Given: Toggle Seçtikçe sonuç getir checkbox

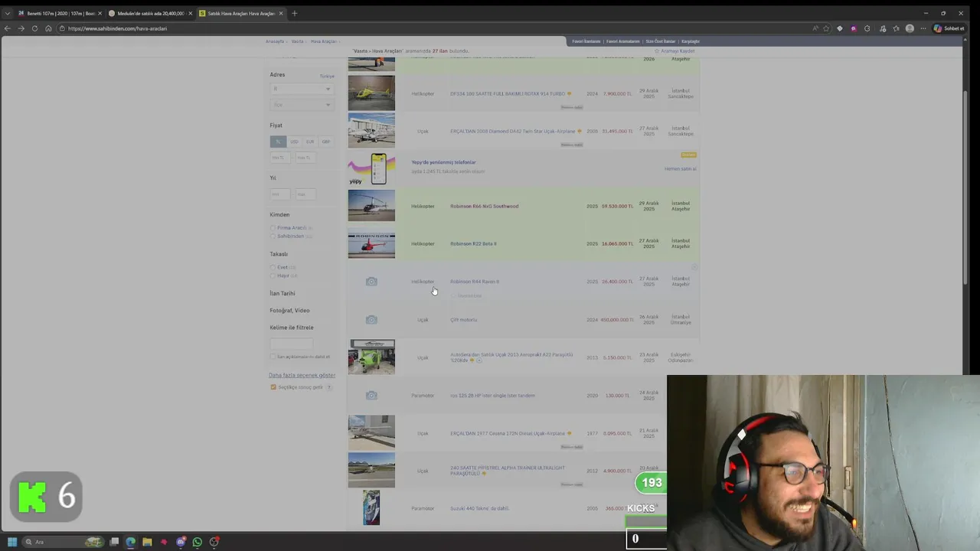Looking at the screenshot, I should (x=273, y=387).
